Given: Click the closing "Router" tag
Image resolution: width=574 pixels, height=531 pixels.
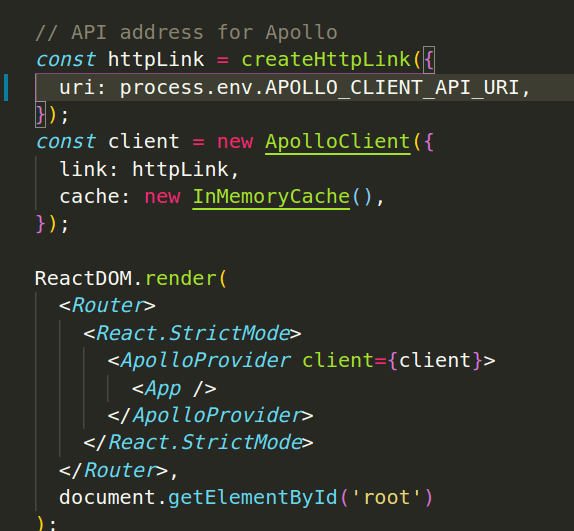Looking at the screenshot, I should tap(113, 470).
